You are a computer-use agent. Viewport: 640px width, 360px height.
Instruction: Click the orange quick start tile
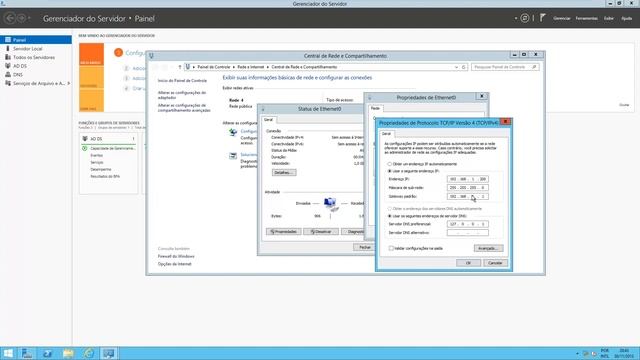[91, 54]
